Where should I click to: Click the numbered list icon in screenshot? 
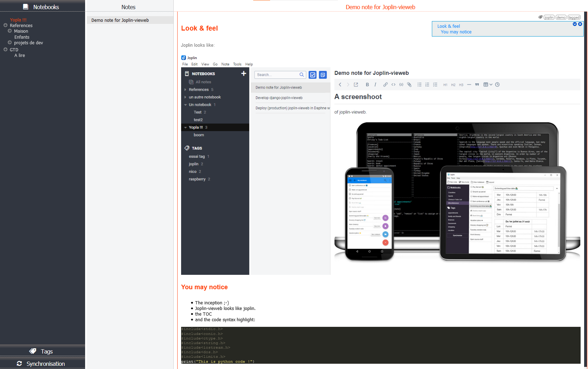point(427,84)
